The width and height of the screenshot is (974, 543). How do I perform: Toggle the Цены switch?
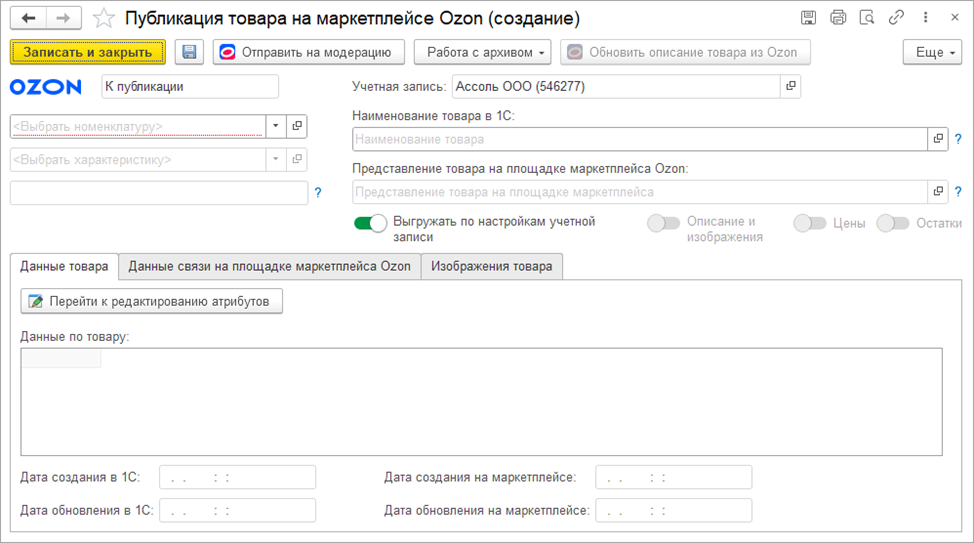(x=809, y=223)
